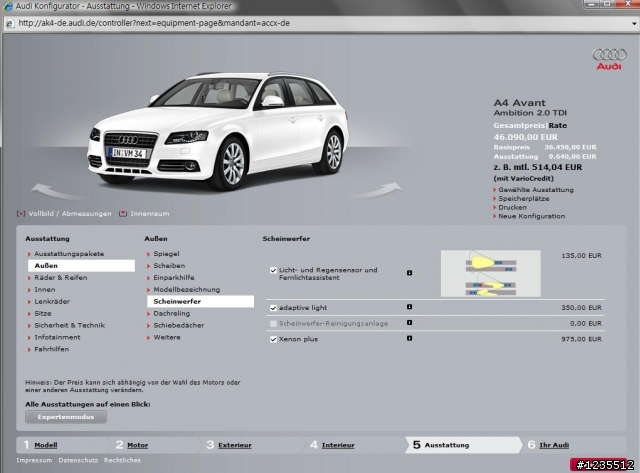Open the Rechtliches footer link
This screenshot has height=473, width=640.
(122, 460)
